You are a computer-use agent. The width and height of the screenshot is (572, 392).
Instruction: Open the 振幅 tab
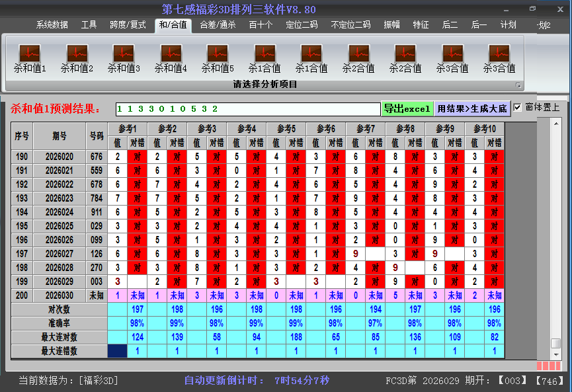(x=391, y=25)
